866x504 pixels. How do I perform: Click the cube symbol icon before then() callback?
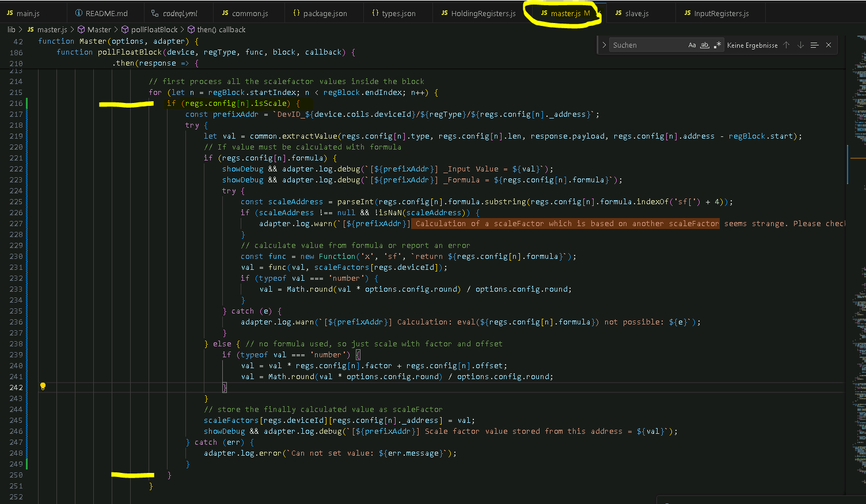pyautogui.click(x=191, y=29)
